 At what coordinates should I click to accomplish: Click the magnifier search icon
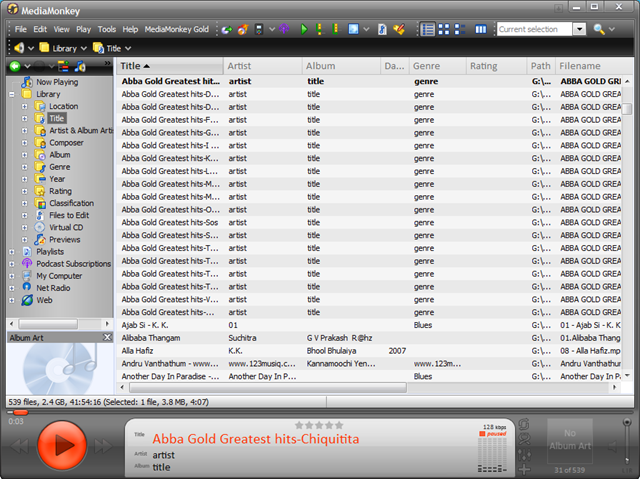(x=599, y=29)
